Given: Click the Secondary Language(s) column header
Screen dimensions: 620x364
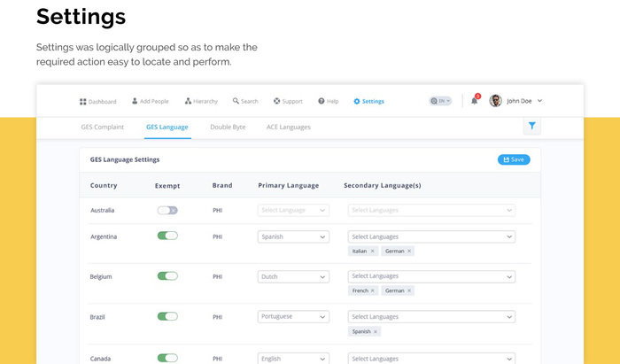Looking at the screenshot, I should tap(383, 185).
